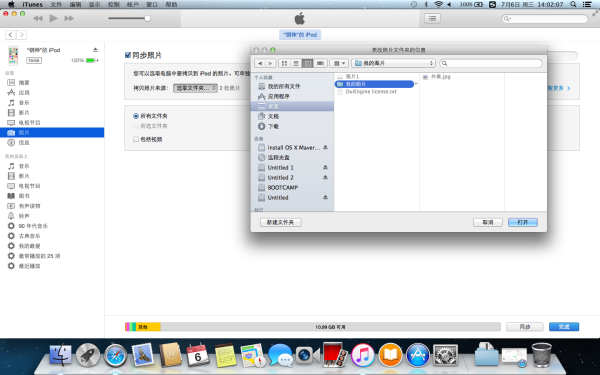
Task: Eject the iPod using the sidebar eject icon
Action: (95, 50)
